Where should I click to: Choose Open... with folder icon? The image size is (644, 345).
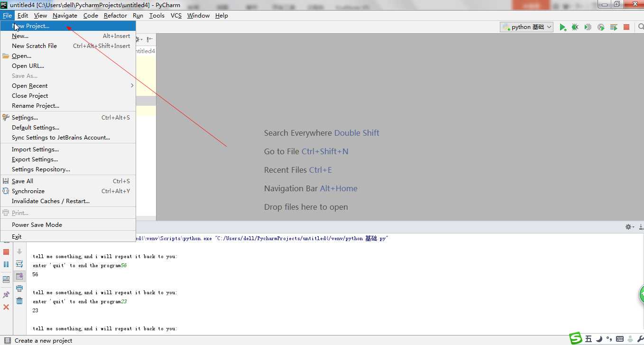point(68,56)
